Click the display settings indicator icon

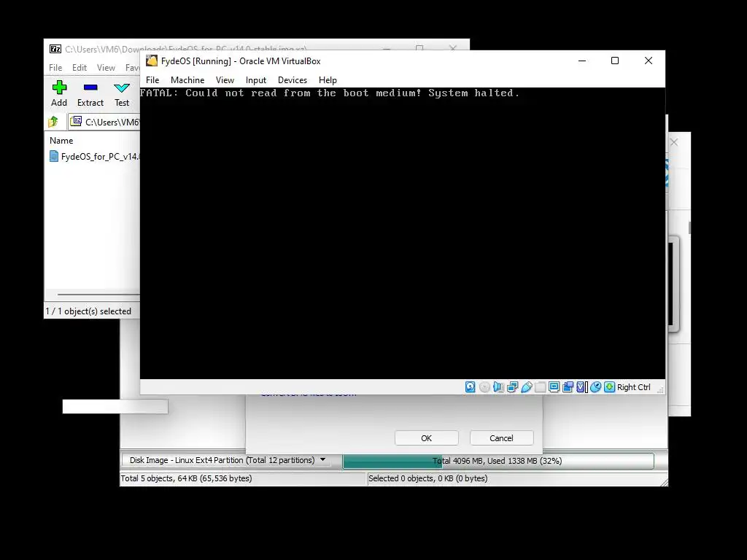pyautogui.click(x=554, y=387)
